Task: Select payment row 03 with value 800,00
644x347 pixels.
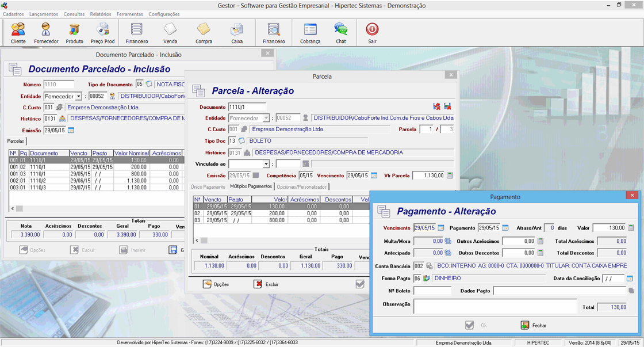Action: [x=281, y=220]
